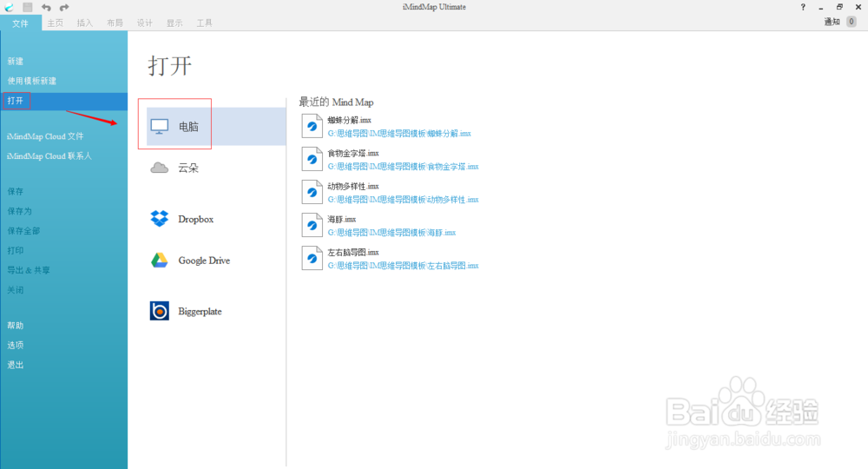868x469 pixels.
Task: Switch to the 布局 tab
Action: pos(115,23)
